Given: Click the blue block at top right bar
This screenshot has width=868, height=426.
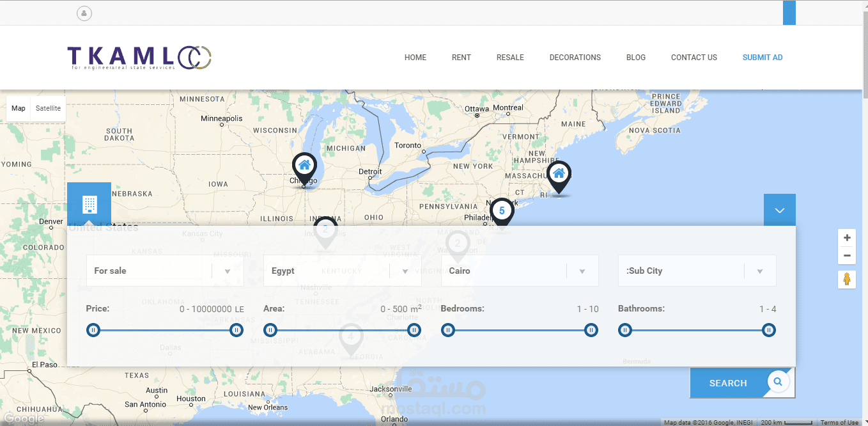Looking at the screenshot, I should click(789, 13).
